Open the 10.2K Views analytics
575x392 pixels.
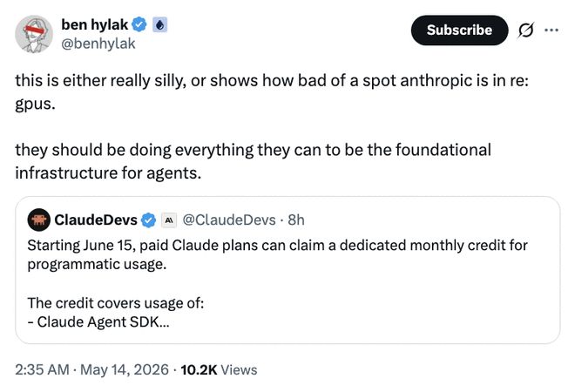[219, 369]
